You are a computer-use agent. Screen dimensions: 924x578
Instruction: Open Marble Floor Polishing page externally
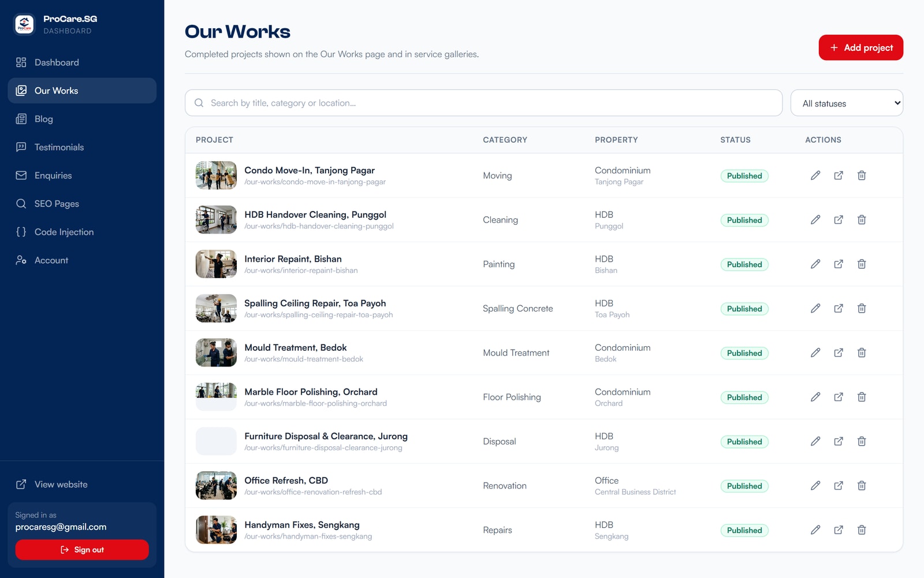click(x=839, y=397)
